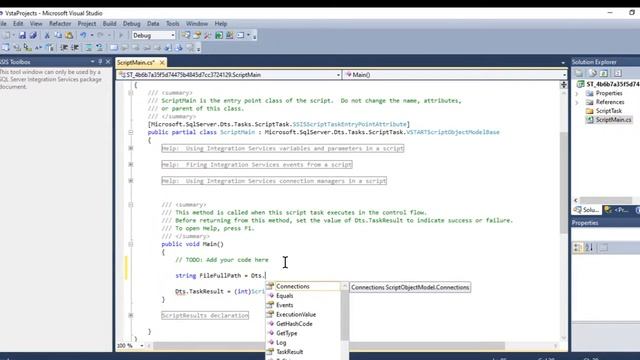Open the Project menu
This screenshot has width=640, height=360.
(87, 24)
